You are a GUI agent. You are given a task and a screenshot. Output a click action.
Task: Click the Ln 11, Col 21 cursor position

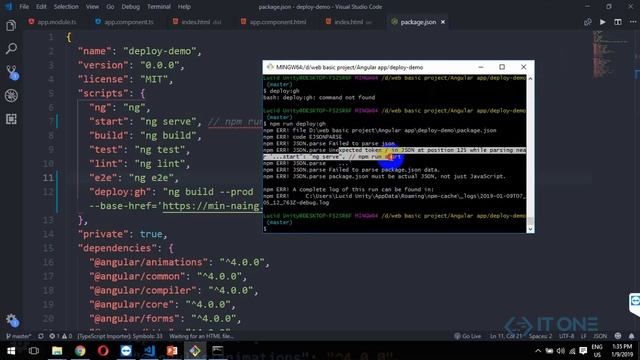pos(506,336)
